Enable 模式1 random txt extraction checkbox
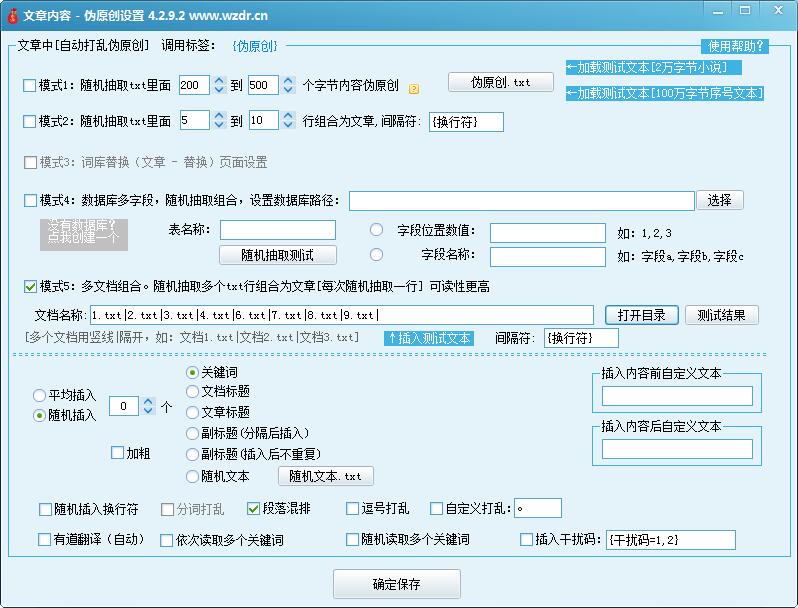The image size is (798, 608). [x=29, y=86]
